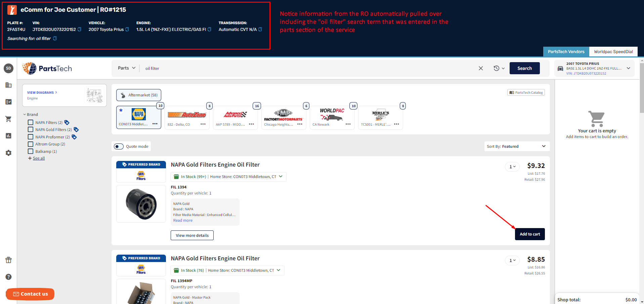Add FIL 1394 filter to cart

coord(530,234)
